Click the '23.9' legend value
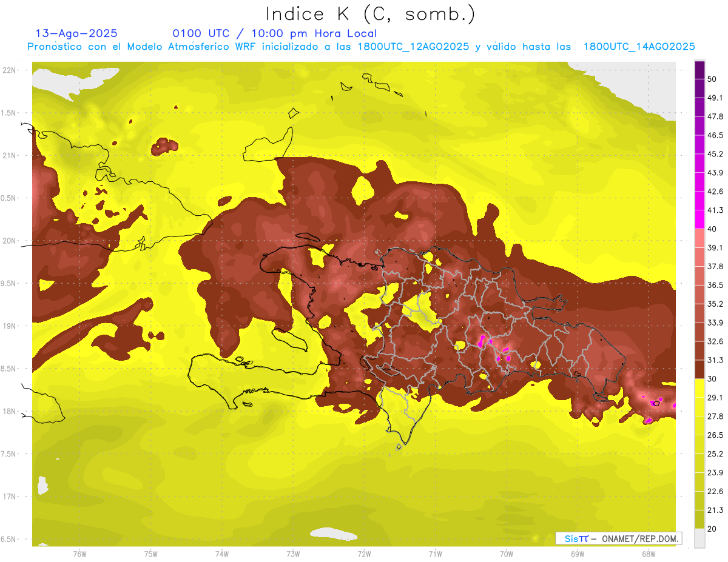Viewport: 728px width, 562px height. tap(715, 472)
